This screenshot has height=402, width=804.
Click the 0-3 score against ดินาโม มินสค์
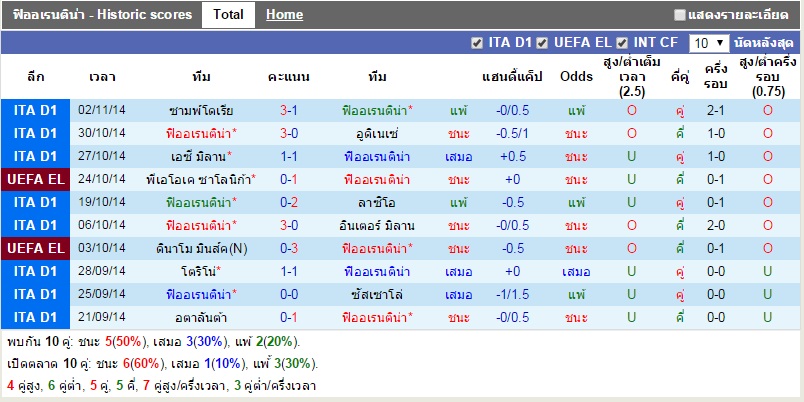[288, 248]
